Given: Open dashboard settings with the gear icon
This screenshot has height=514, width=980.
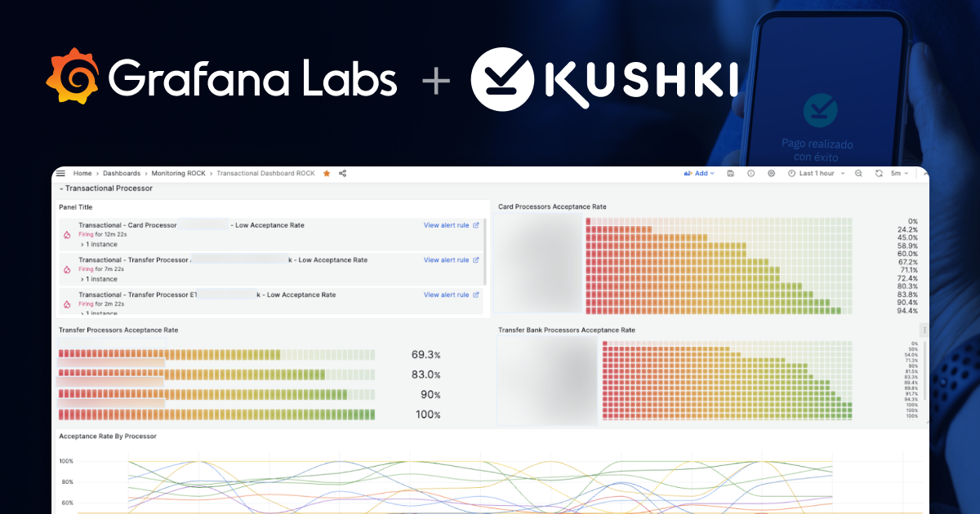Looking at the screenshot, I should tap(771, 173).
